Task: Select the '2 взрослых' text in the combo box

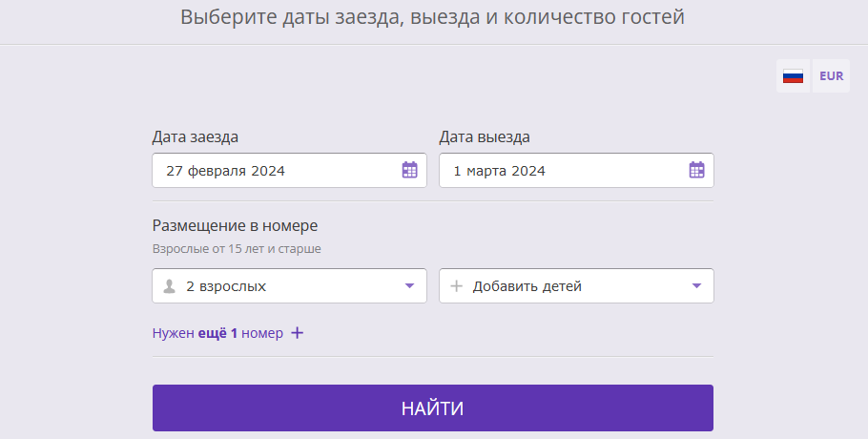Action: pos(226,286)
